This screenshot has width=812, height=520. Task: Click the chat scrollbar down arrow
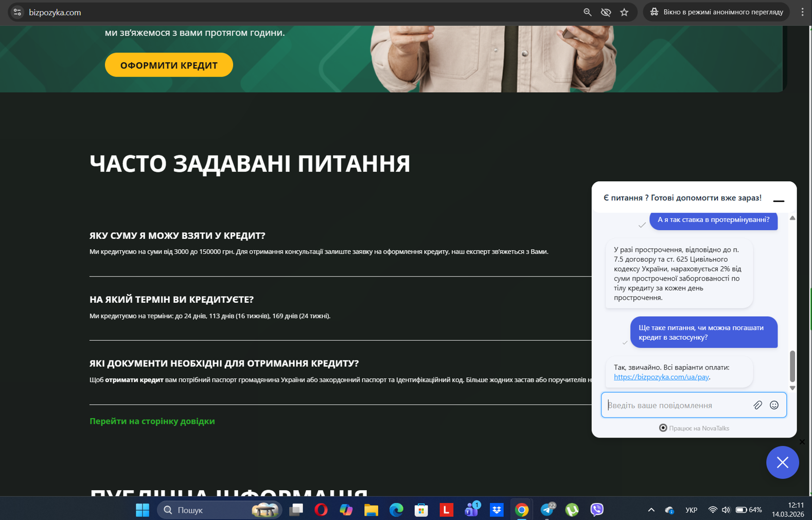click(x=792, y=388)
